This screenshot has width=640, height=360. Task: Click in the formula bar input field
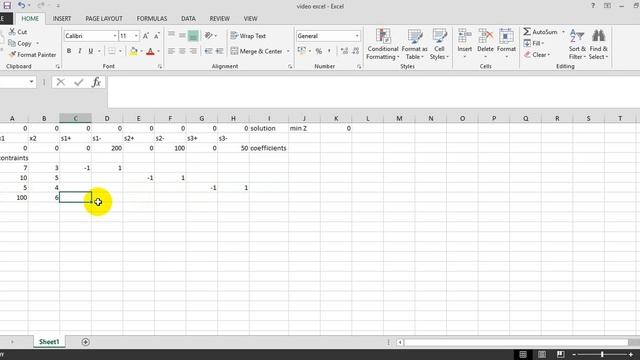pyautogui.click(x=373, y=91)
